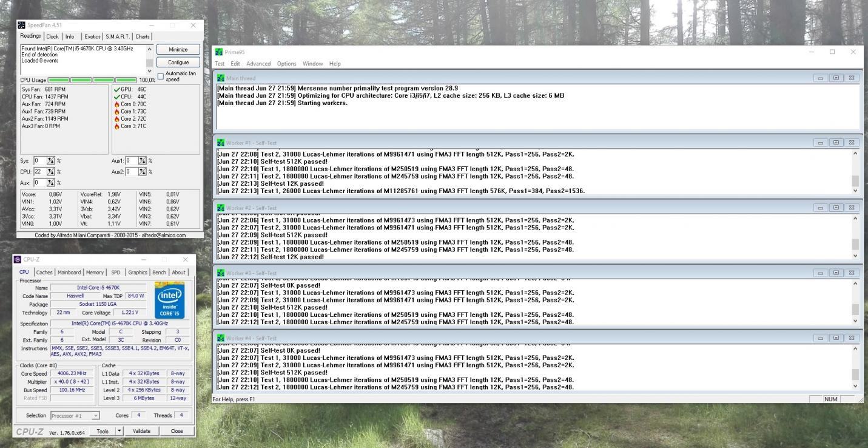
Task: Close the Worker #4 child window
Action: (851, 338)
